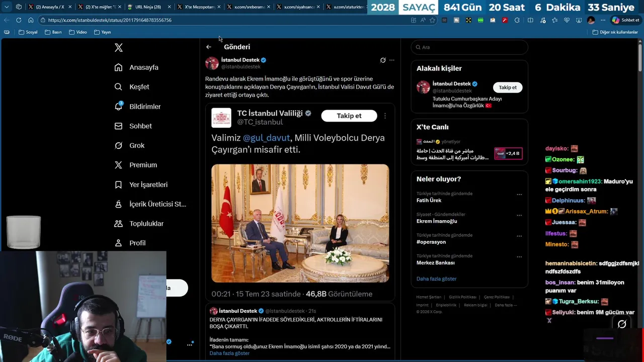Open the Sosyal bookmarks folder
The image size is (644, 362).
click(28, 32)
